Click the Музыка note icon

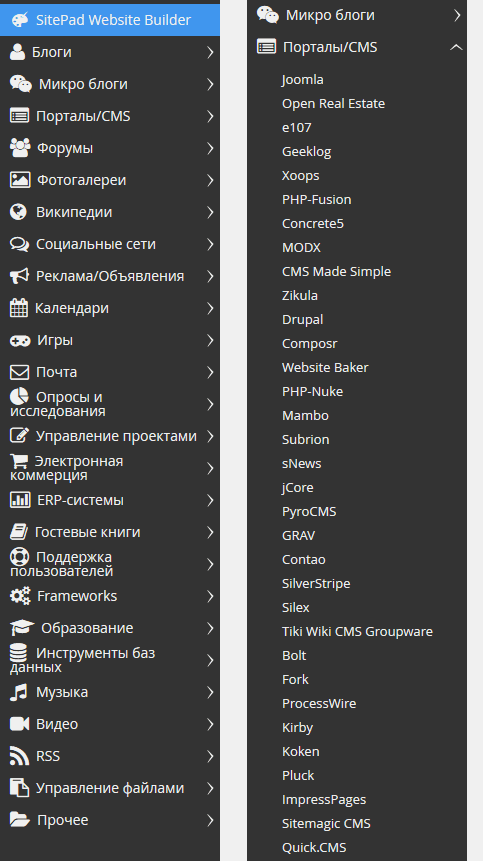pos(19,692)
